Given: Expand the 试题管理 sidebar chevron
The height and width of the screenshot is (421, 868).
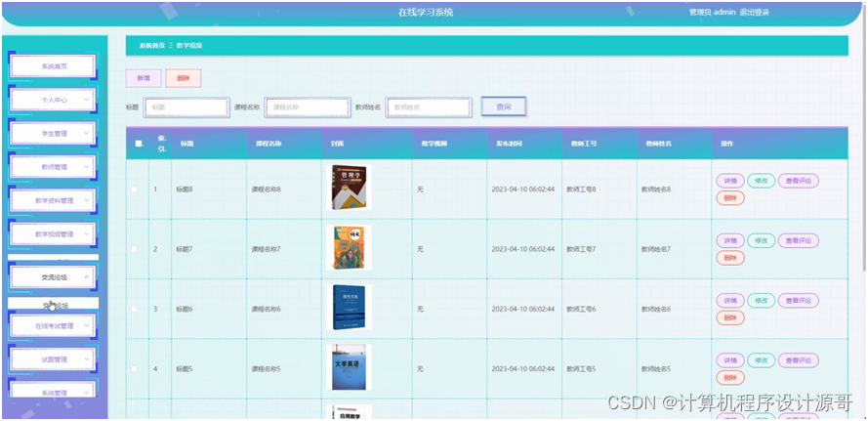Looking at the screenshot, I should pos(86,358).
